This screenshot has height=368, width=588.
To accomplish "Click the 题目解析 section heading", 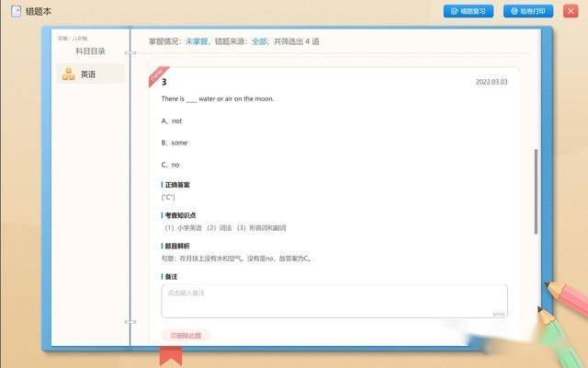I will [x=177, y=246].
